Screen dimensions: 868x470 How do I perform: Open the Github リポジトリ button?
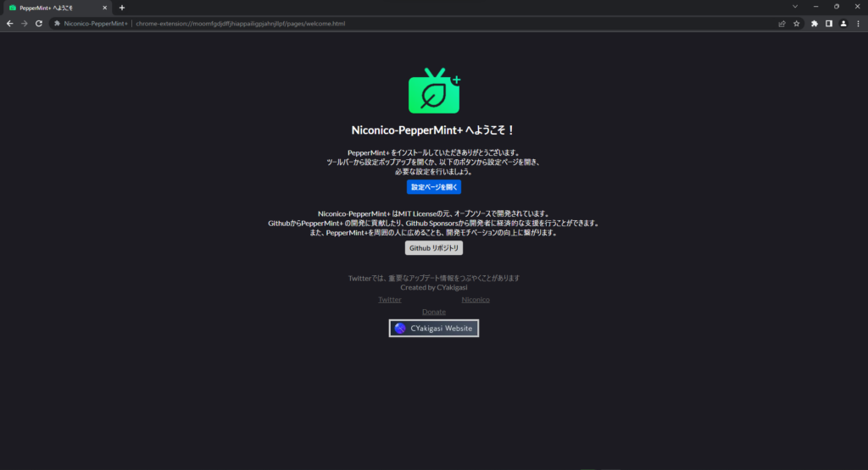click(434, 248)
